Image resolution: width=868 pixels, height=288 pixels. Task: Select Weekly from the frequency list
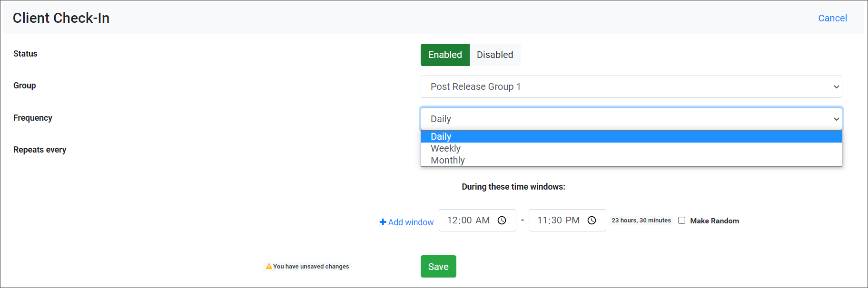445,149
